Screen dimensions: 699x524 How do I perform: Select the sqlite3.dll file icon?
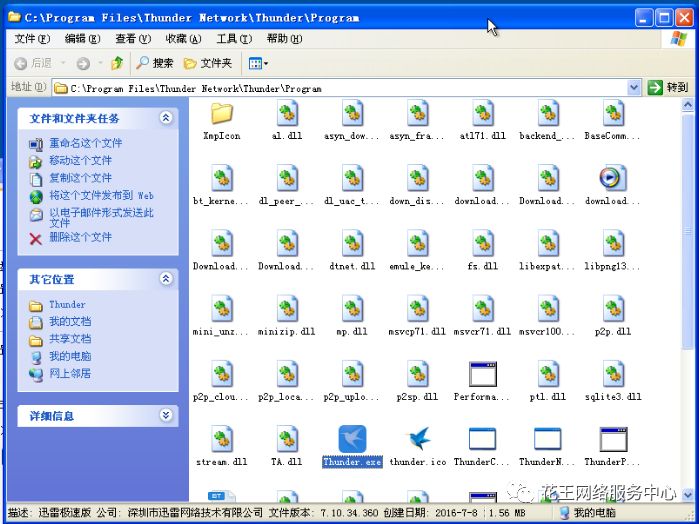(612, 375)
